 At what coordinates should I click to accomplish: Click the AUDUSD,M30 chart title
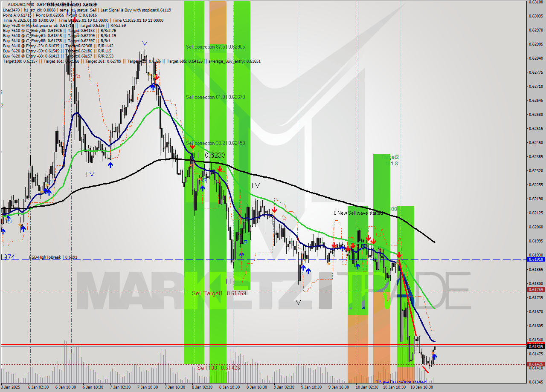pos(21,4)
